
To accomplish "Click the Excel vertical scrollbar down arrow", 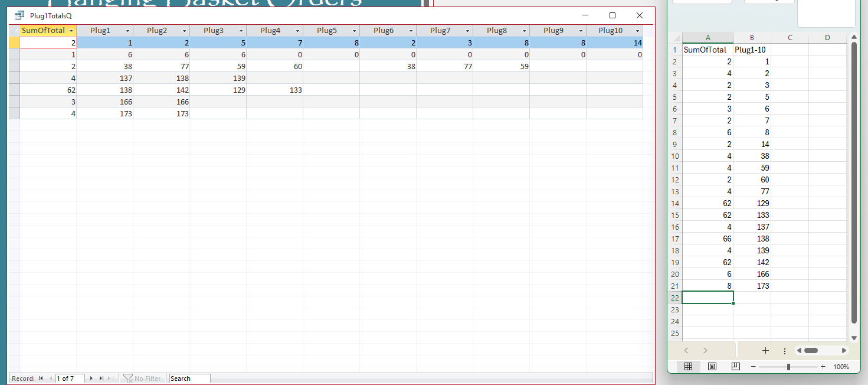I will pyautogui.click(x=854, y=337).
